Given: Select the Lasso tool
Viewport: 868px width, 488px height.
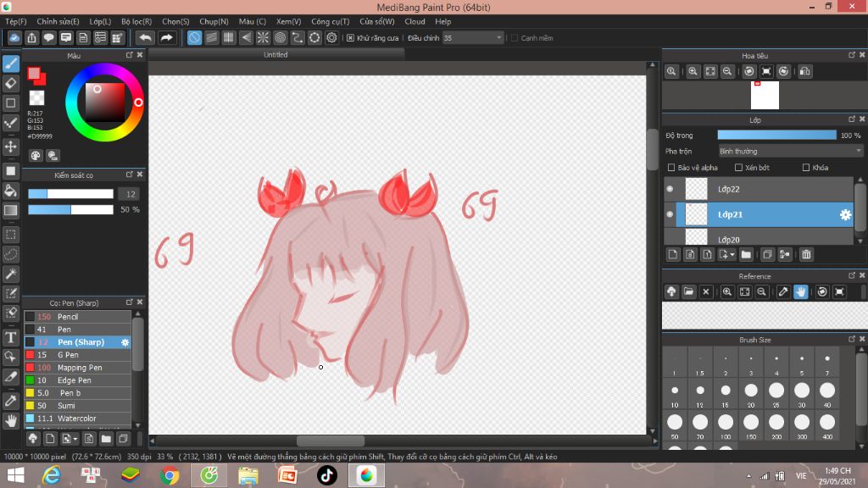Looking at the screenshot, I should tap(10, 254).
